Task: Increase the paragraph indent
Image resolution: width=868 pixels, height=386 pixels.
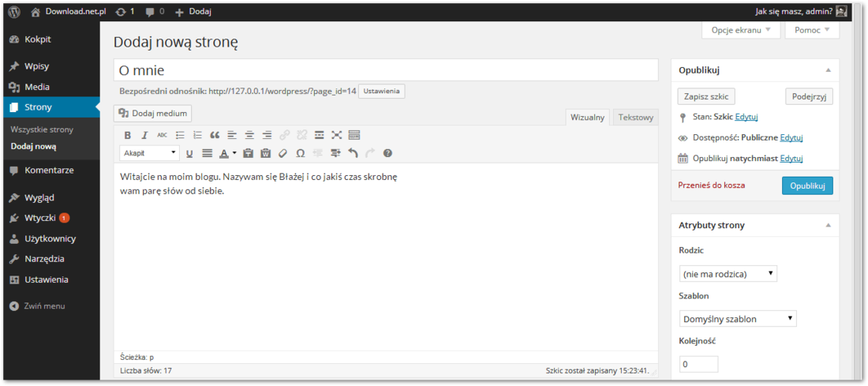Action: tap(335, 153)
